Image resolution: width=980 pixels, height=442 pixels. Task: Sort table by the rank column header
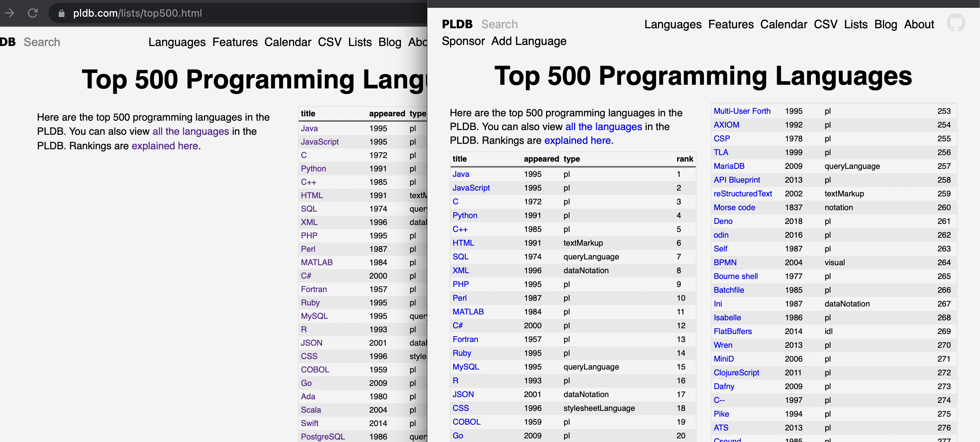[x=684, y=159]
